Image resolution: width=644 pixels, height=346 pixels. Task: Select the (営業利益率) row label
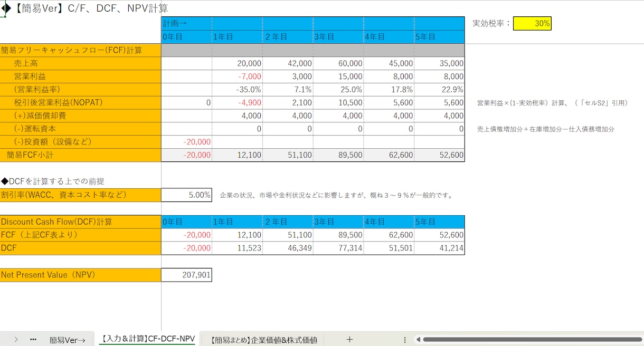pos(80,90)
